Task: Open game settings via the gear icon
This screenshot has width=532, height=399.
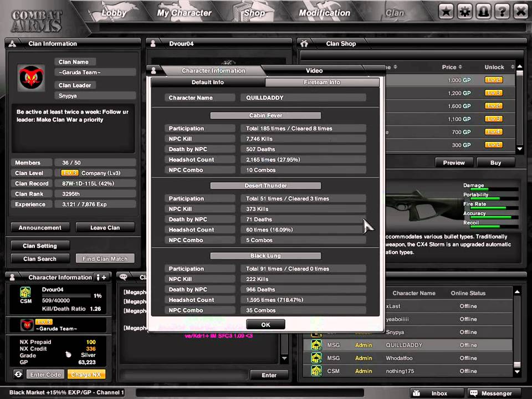Action: coord(465,12)
